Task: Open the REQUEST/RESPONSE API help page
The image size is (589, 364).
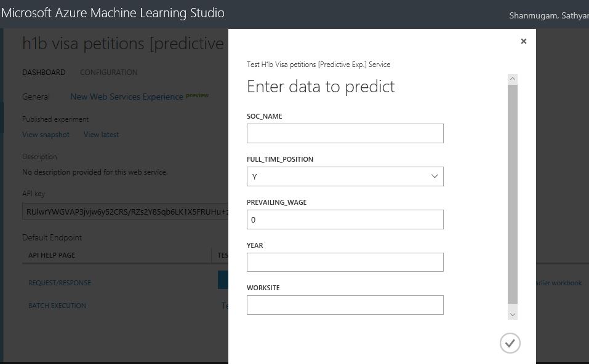Action: pos(59,282)
